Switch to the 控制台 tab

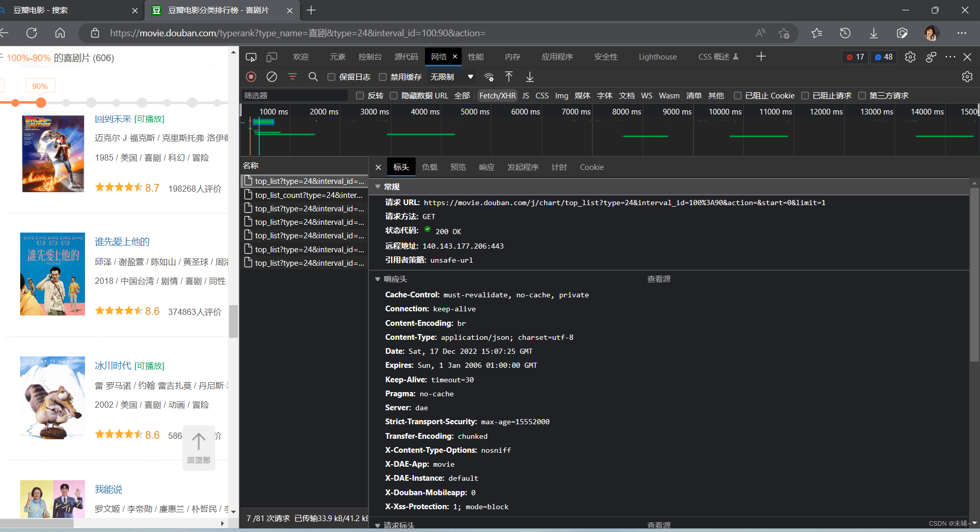(370, 57)
